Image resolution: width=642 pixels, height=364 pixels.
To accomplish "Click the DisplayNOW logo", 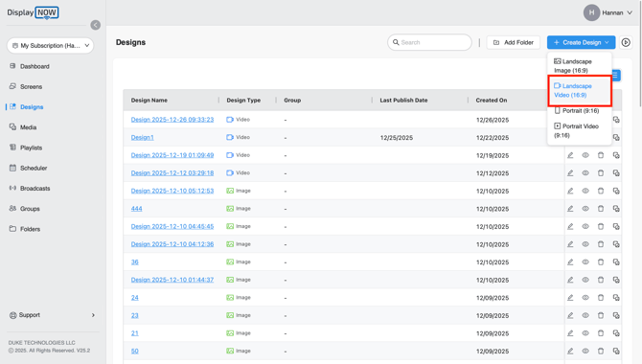I will pyautogui.click(x=33, y=12).
